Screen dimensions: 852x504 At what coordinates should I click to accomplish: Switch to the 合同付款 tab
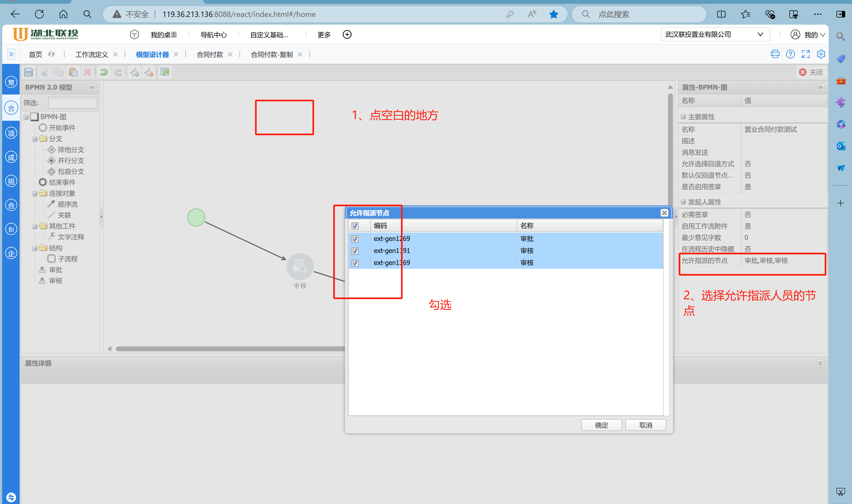[210, 54]
